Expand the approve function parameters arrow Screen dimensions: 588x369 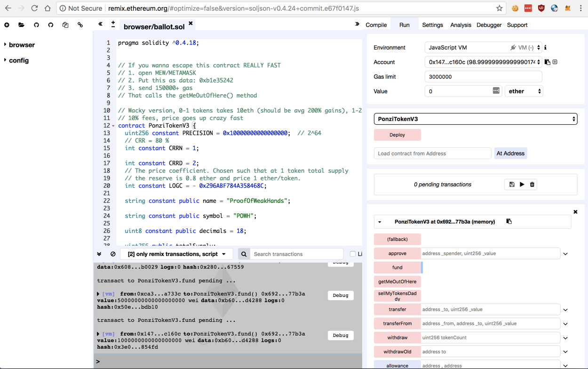coord(565,254)
